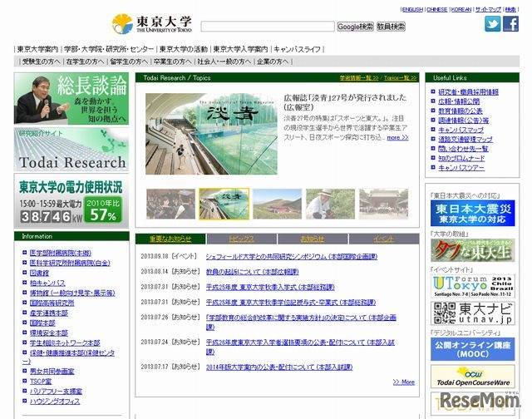Switch to the 重要なお知らせ tab
The width and height of the screenshot is (532, 419).
coord(170,239)
